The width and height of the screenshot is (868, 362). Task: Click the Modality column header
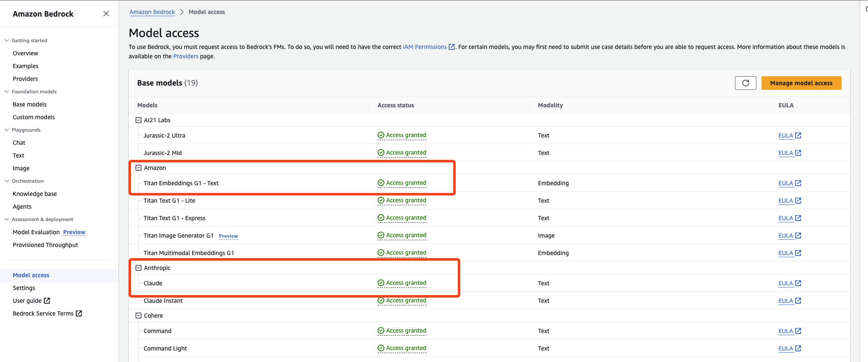[x=551, y=105]
